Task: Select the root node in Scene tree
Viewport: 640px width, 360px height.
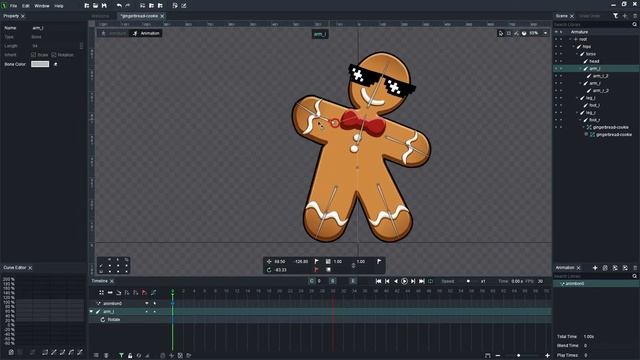Action: coord(583,39)
